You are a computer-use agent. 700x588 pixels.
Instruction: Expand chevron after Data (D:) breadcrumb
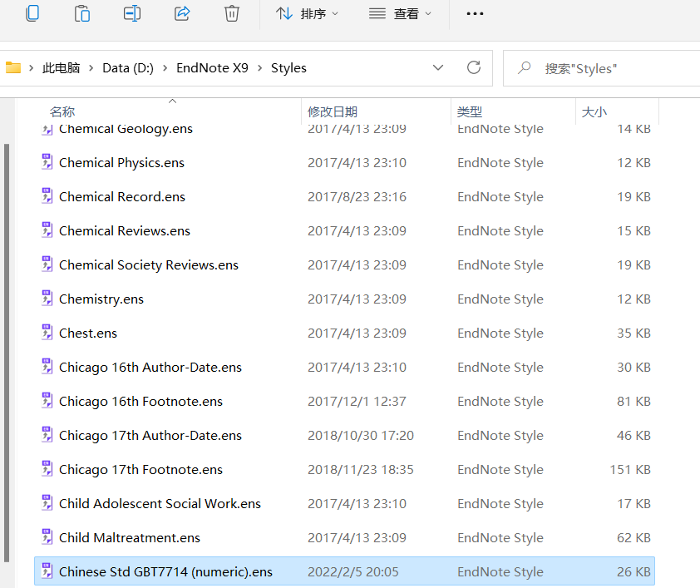[x=165, y=68]
